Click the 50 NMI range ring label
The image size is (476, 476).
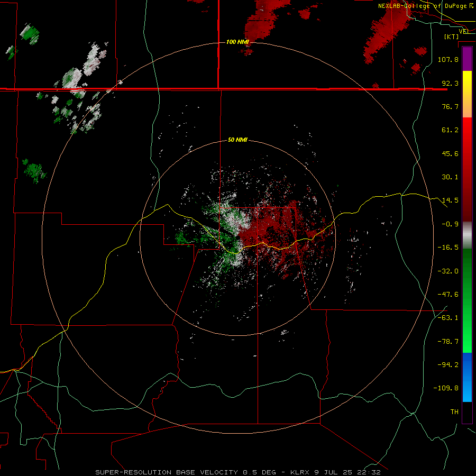[x=237, y=140]
